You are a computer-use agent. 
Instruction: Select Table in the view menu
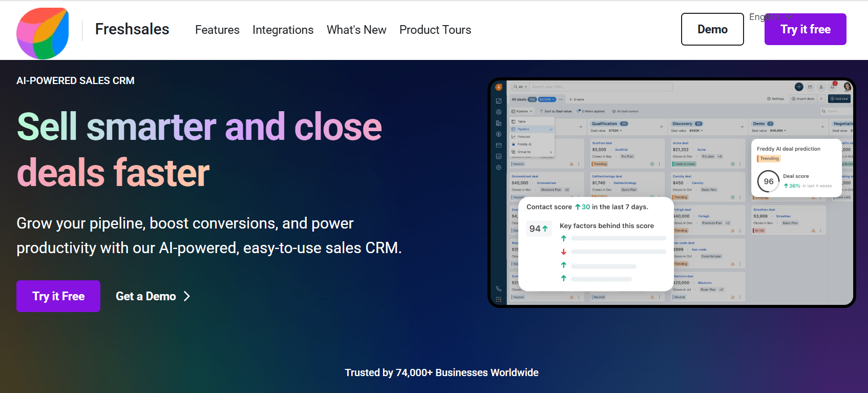(532, 121)
